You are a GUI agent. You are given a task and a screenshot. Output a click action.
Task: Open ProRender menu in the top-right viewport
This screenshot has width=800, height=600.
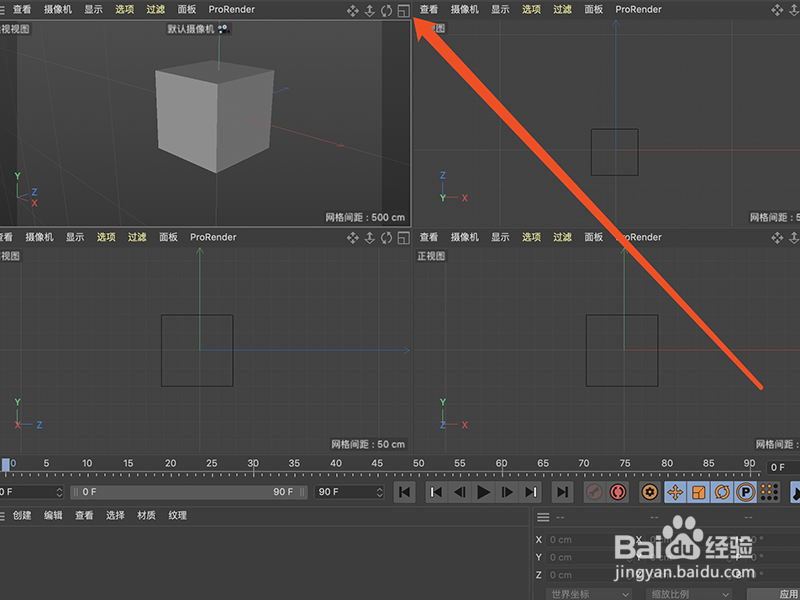click(638, 10)
